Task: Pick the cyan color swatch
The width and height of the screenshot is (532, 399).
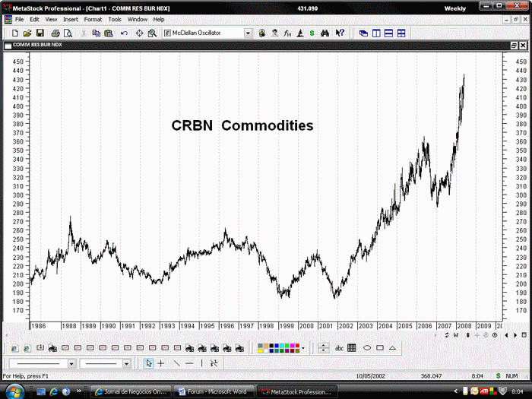Action: [282, 346]
